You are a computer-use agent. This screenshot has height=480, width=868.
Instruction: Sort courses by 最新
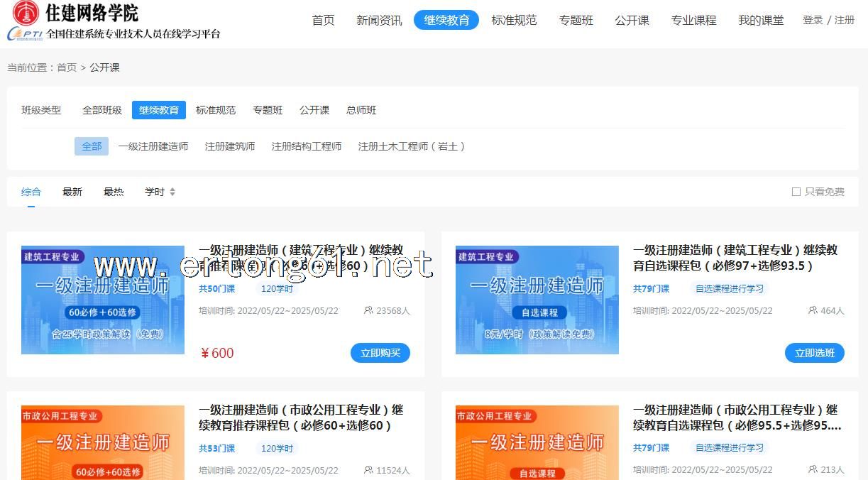coord(72,192)
